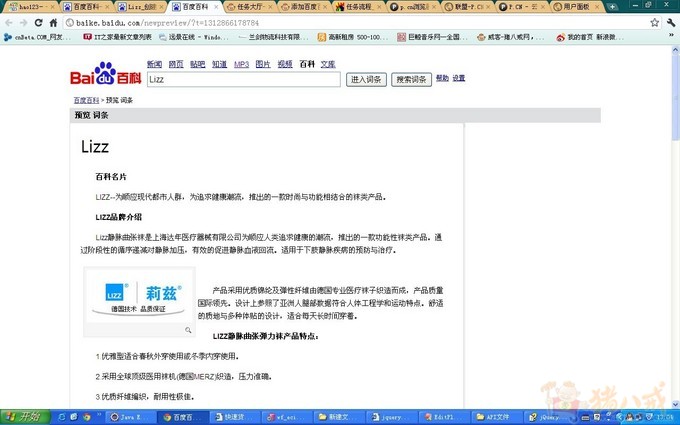This screenshot has width=680, height=425.
Task: Go to Baidu 贴吧 search category
Action: 198,64
